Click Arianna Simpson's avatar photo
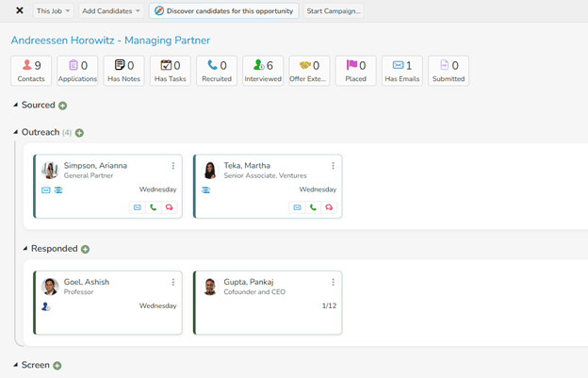Viewport: 588px width, 378px height. (x=50, y=171)
